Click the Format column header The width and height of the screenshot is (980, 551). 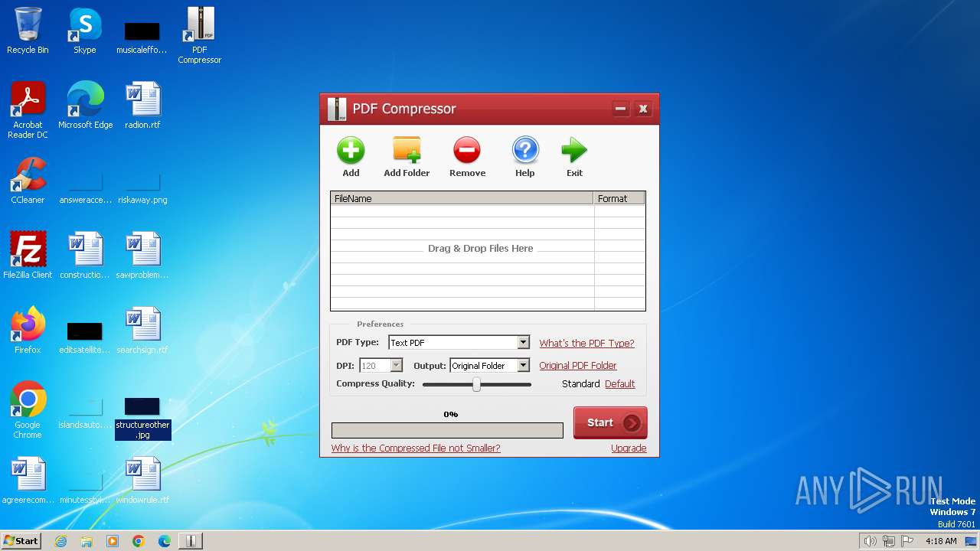619,198
